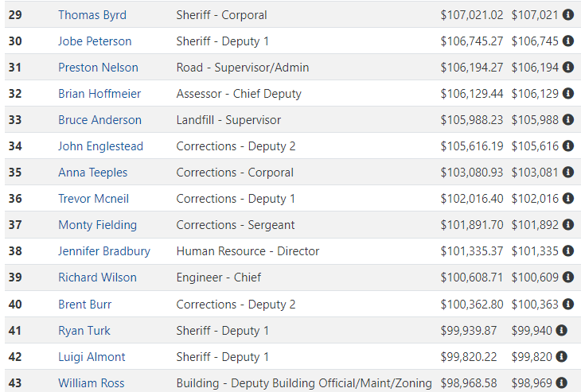Open Luigi Almont's profile
Viewport: 581px width, 392px height.
pyautogui.click(x=92, y=357)
